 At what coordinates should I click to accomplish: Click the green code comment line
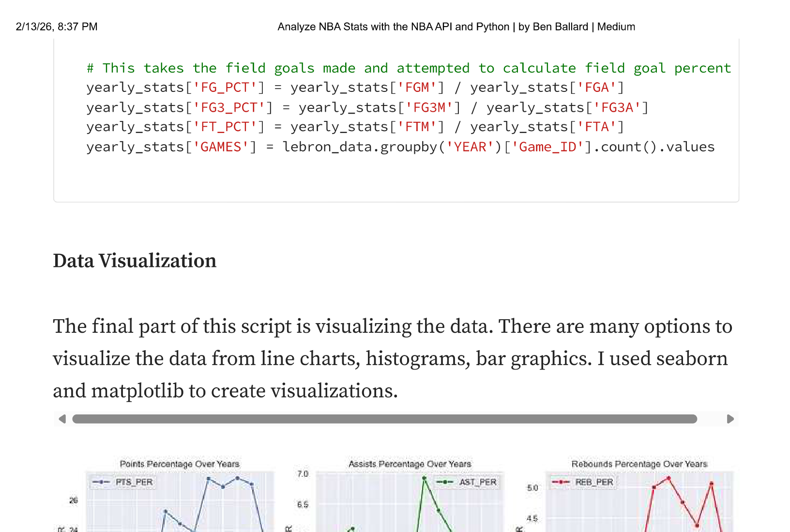point(409,68)
